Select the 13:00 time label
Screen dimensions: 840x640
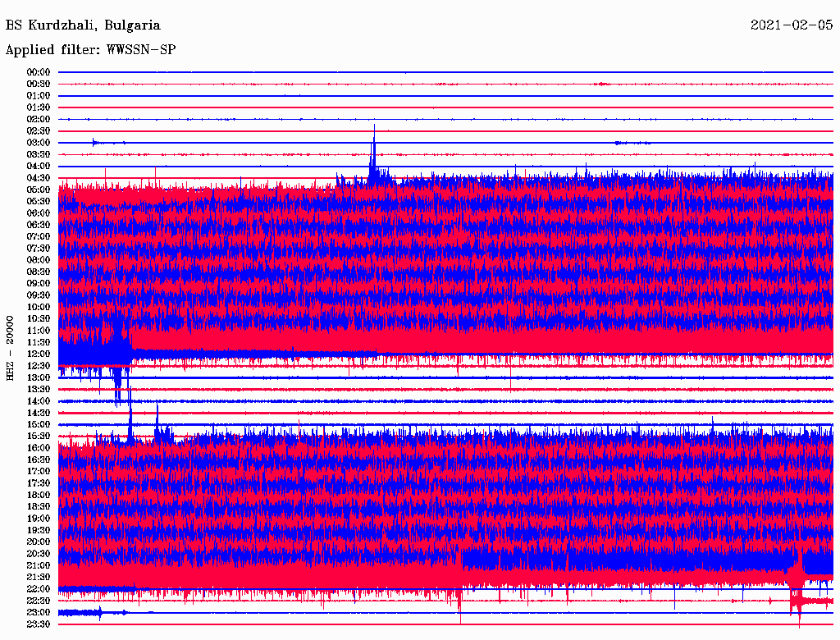[x=39, y=377]
